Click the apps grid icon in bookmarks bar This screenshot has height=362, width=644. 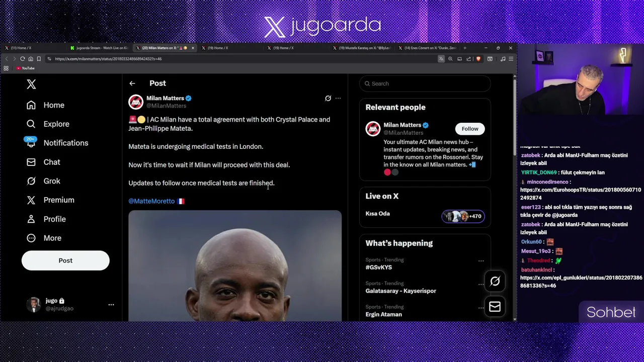[x=6, y=68]
